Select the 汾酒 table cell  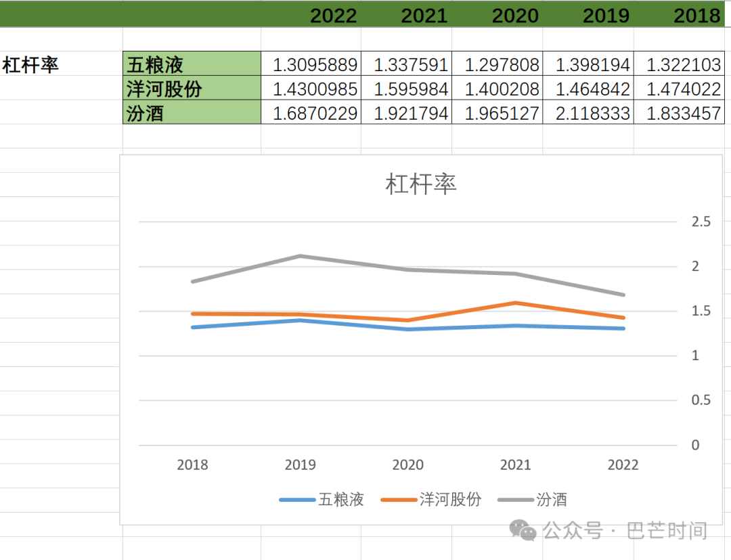click(x=192, y=112)
